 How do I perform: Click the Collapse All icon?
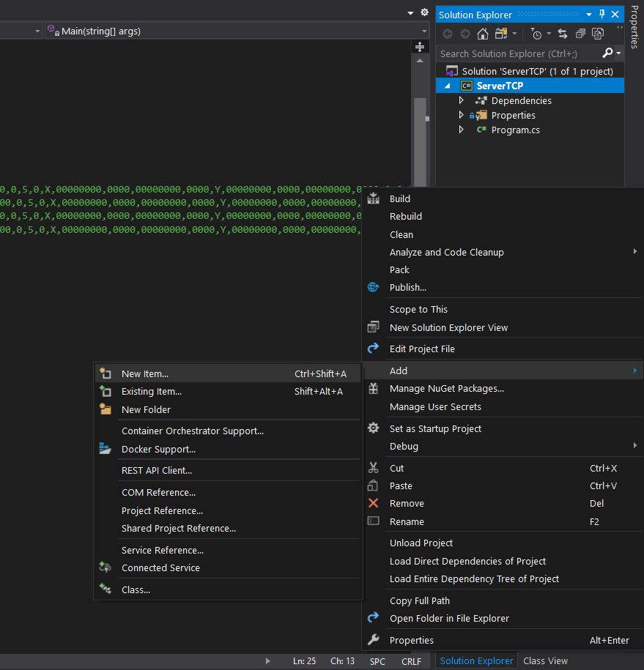click(581, 33)
